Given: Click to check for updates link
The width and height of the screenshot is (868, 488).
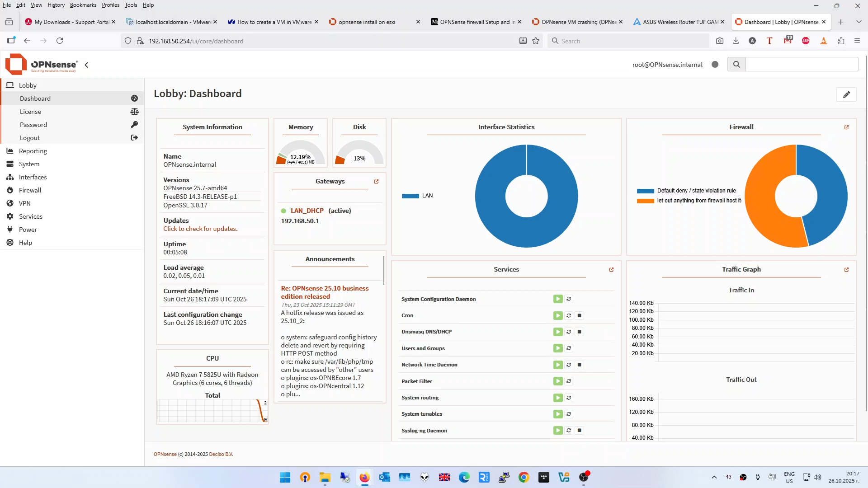Looking at the screenshot, I should 200,229.
